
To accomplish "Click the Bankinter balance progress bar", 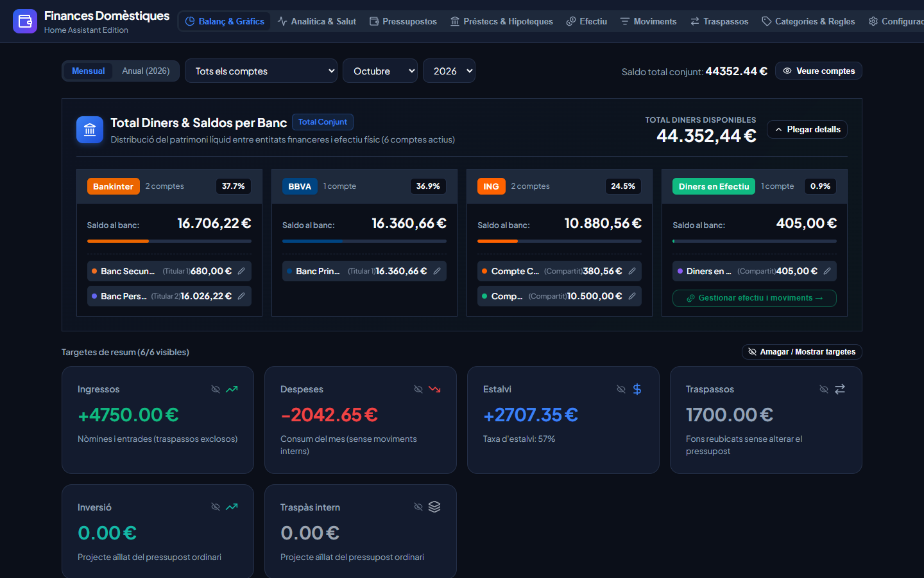I will pos(169,241).
